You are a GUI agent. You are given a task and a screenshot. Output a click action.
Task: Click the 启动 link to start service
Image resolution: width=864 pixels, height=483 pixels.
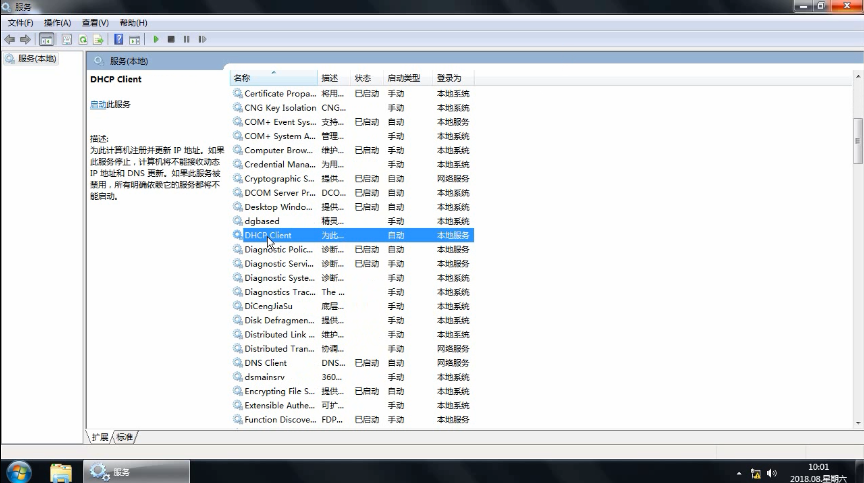(x=97, y=104)
